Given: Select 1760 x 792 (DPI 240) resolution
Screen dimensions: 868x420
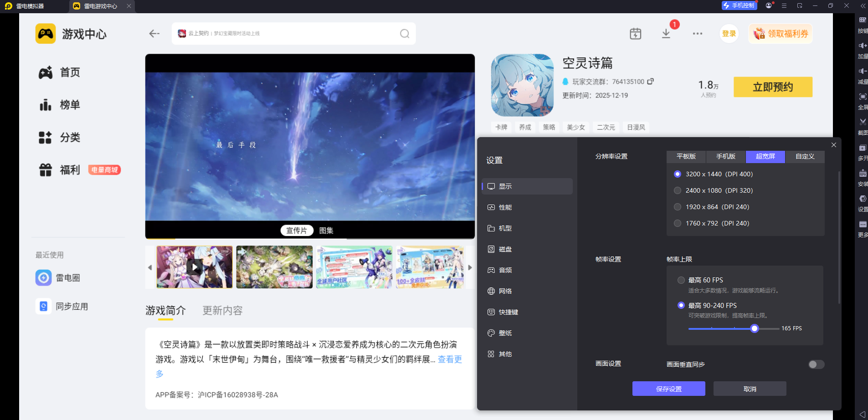Looking at the screenshot, I should tap(678, 223).
